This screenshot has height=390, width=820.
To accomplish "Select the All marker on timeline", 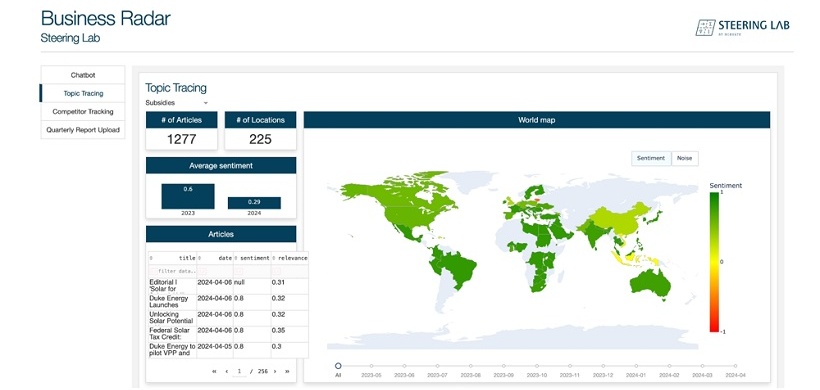I will [338, 366].
